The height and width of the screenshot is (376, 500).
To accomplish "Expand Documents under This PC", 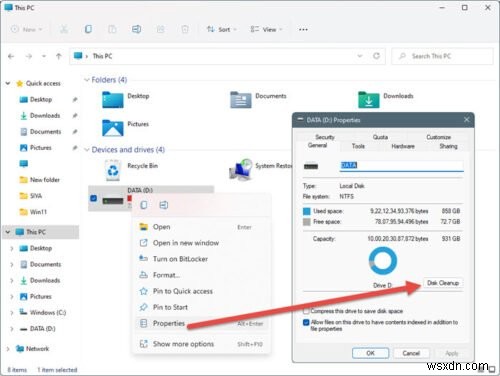I will pyautogui.click(x=12, y=264).
